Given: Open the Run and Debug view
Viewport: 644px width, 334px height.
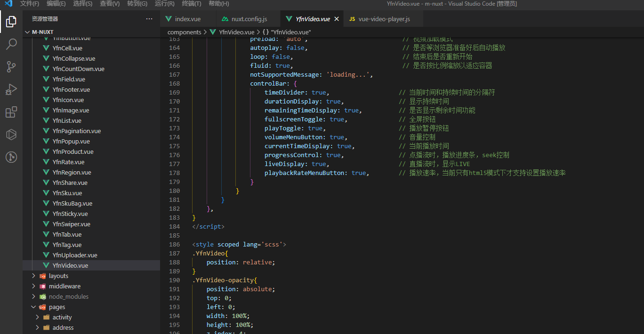Looking at the screenshot, I should [x=11, y=89].
